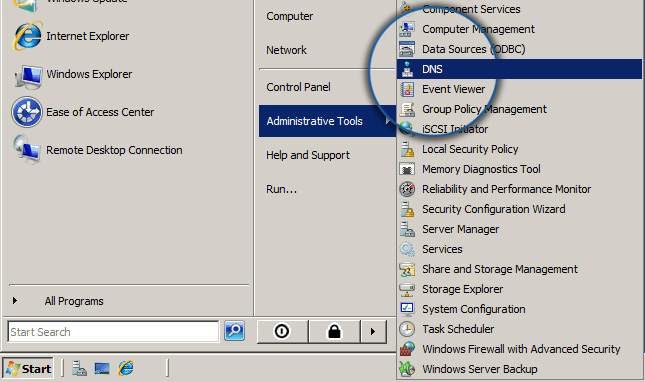The height and width of the screenshot is (382, 645).
Task: Expand the Administrative Tools submenu arrow
Action: point(387,121)
